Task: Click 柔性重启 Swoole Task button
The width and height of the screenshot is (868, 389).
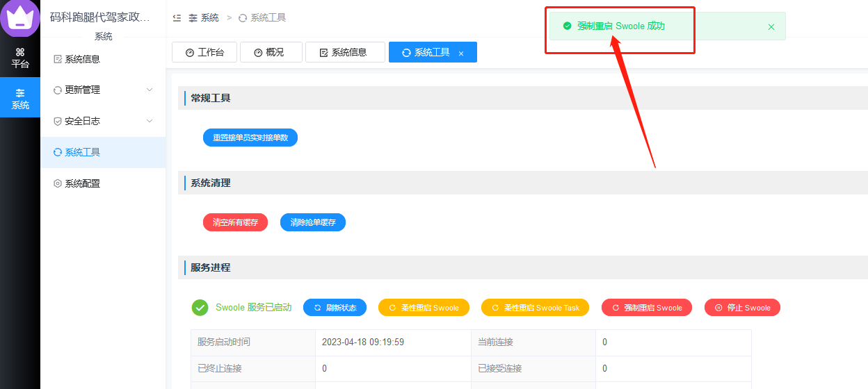Action: point(535,307)
